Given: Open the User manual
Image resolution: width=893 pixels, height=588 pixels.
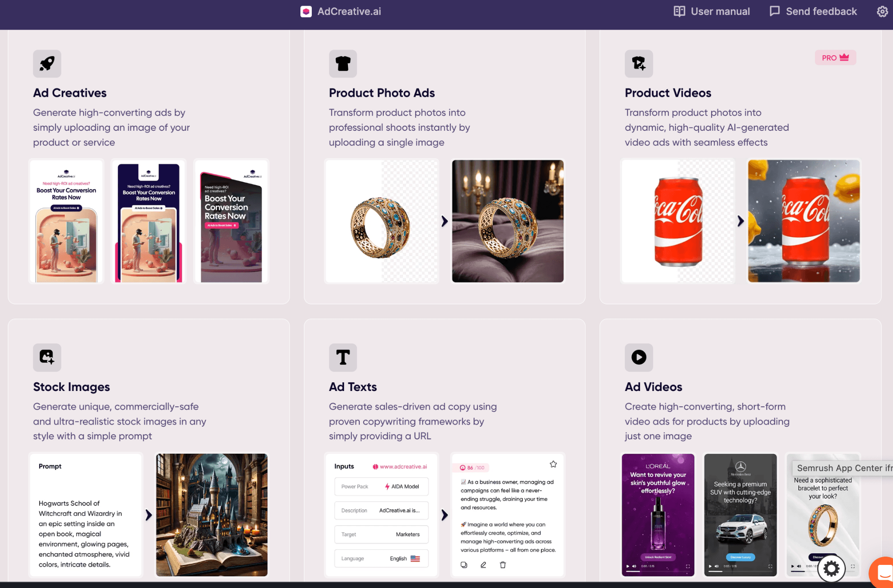Looking at the screenshot, I should [712, 11].
